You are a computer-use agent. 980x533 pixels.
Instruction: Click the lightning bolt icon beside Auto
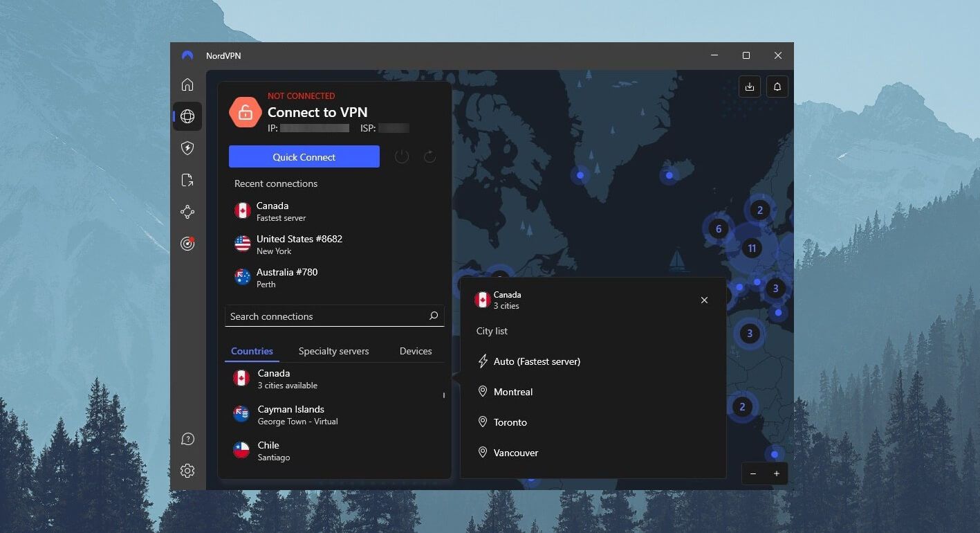click(x=483, y=361)
